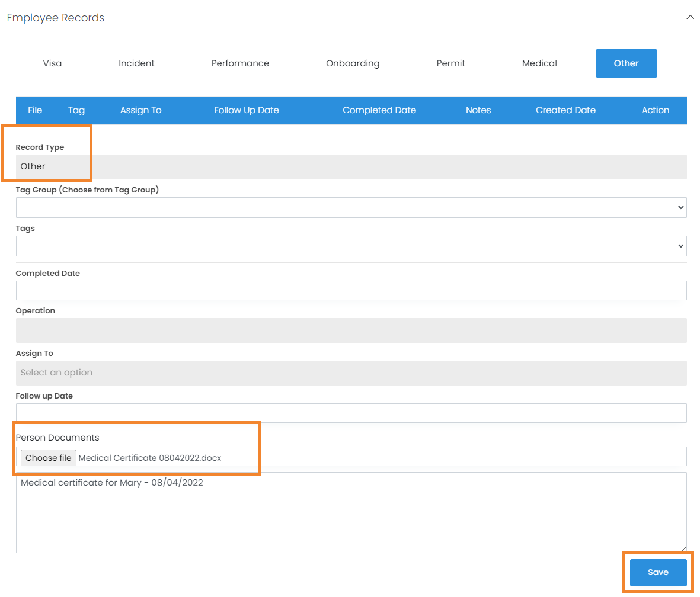Click the Operation field
Screen dimensions: 700x597
click(x=351, y=330)
